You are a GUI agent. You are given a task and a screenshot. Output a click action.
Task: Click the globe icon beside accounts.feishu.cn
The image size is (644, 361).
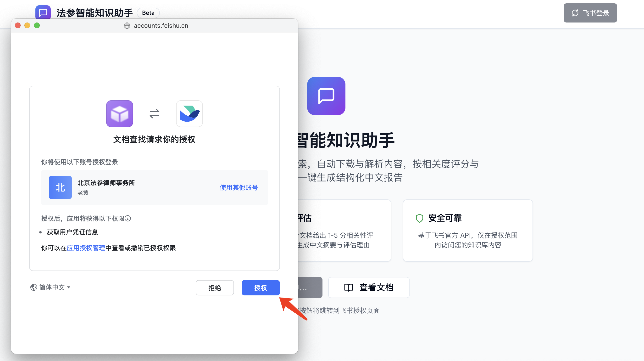point(127,26)
